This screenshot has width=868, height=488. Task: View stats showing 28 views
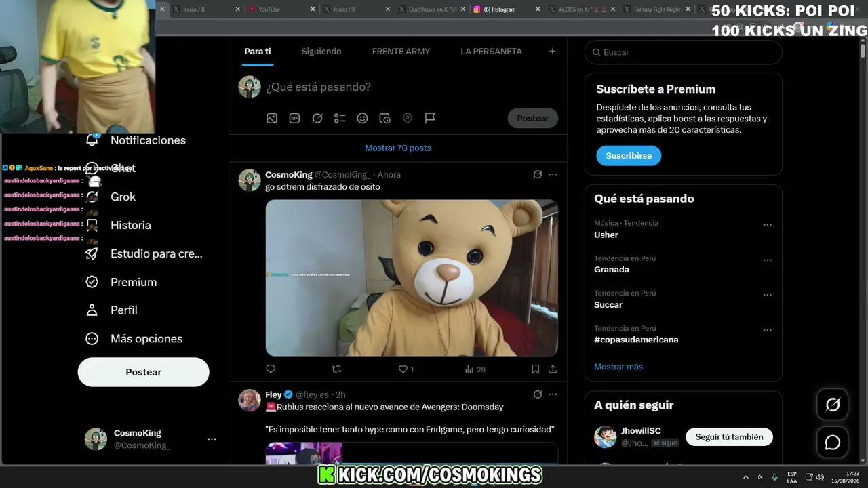pyautogui.click(x=475, y=369)
